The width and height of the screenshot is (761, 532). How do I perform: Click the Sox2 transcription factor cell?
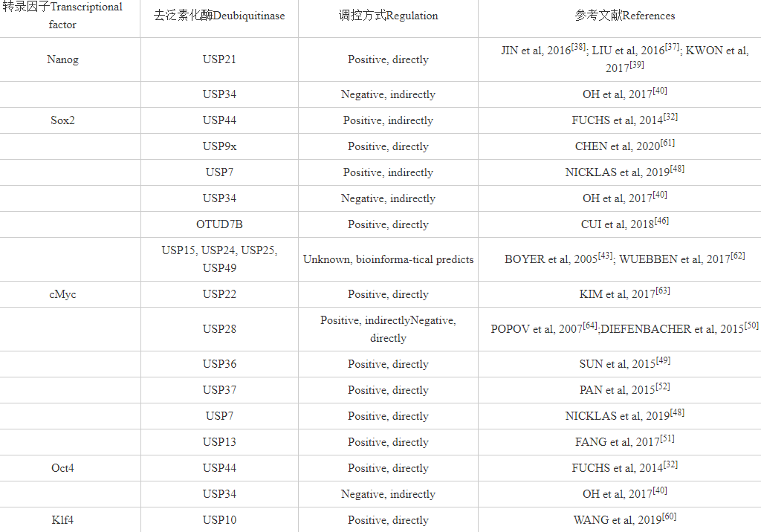click(x=62, y=120)
